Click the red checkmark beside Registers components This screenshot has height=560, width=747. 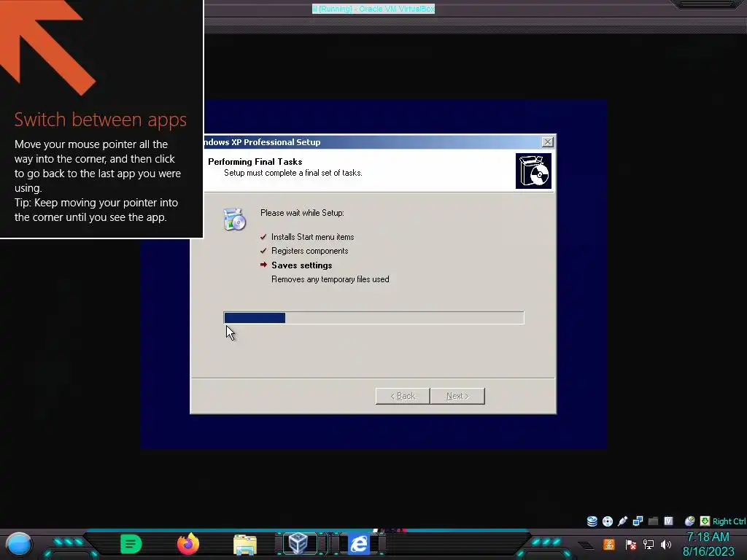pos(263,251)
